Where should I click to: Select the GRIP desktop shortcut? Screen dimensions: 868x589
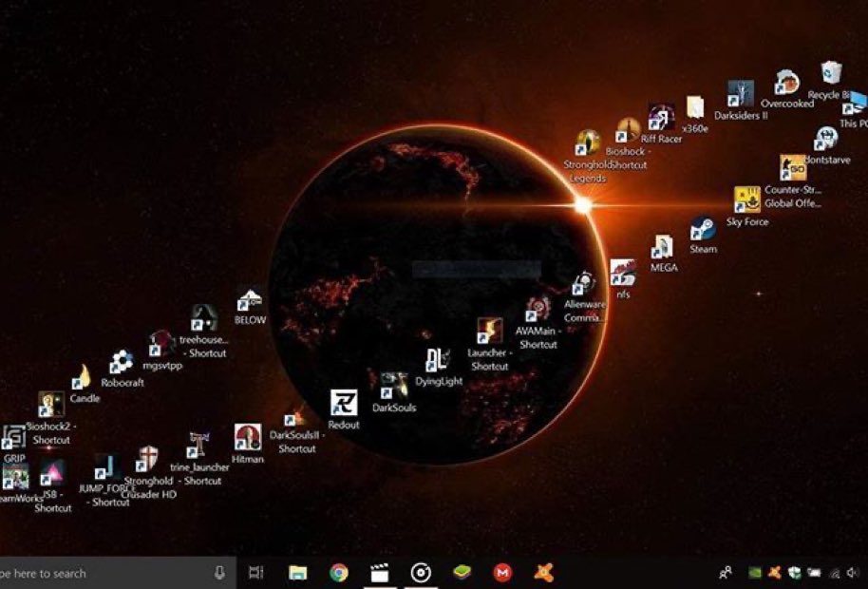13,437
